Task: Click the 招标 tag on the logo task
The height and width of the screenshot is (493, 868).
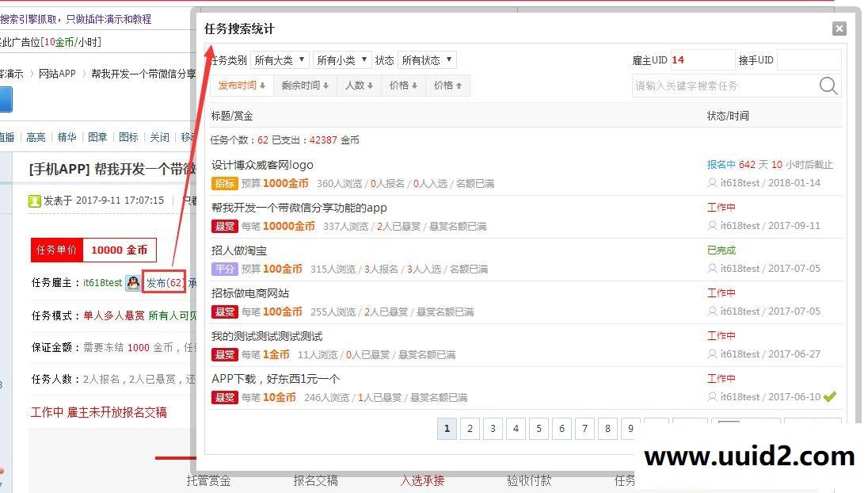Action: [224, 183]
